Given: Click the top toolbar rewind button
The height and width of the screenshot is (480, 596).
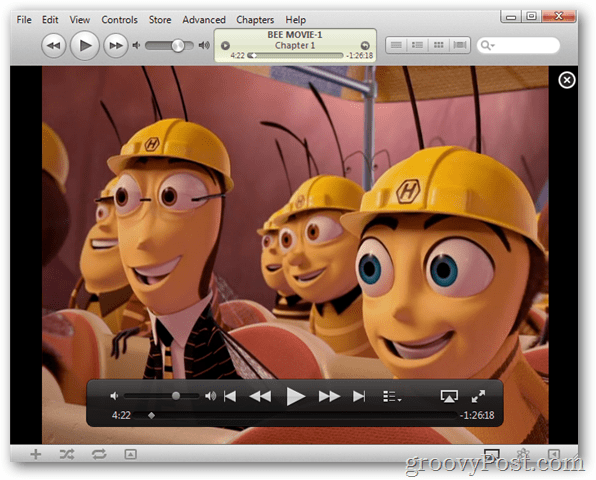Looking at the screenshot, I should point(54,46).
